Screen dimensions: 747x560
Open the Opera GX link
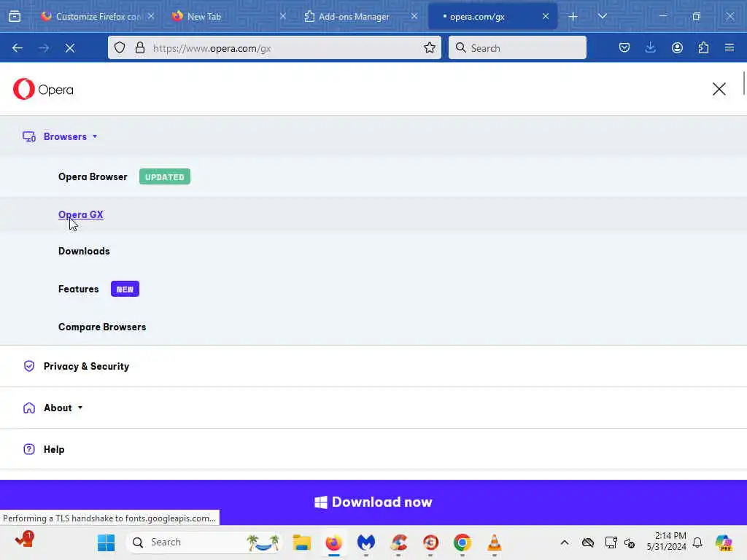pyautogui.click(x=80, y=215)
